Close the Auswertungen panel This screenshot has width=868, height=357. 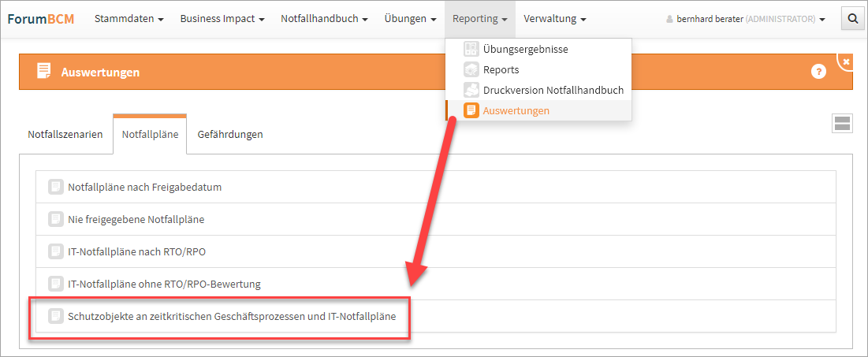[846, 61]
